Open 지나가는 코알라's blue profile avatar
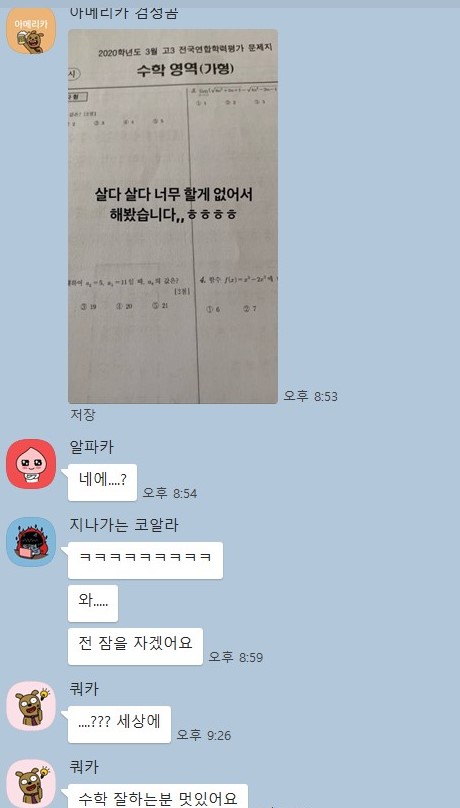Image resolution: width=460 pixels, height=808 pixels. 31,542
